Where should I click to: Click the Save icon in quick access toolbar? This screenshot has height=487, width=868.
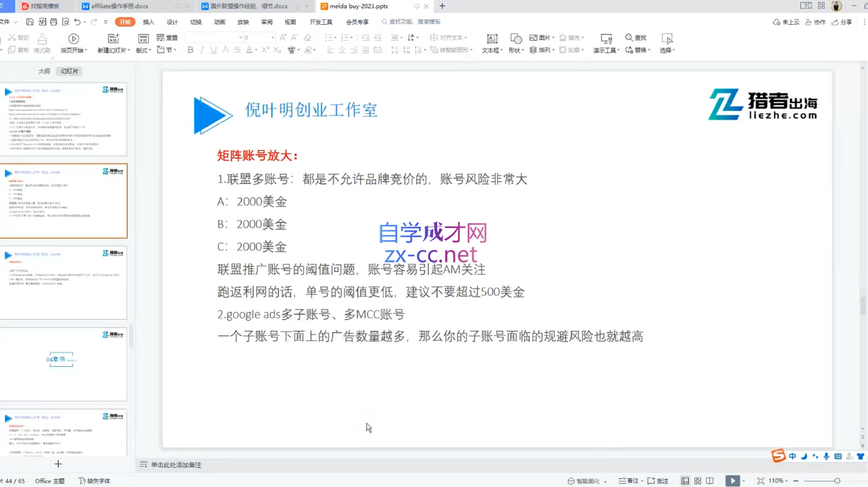(30, 22)
